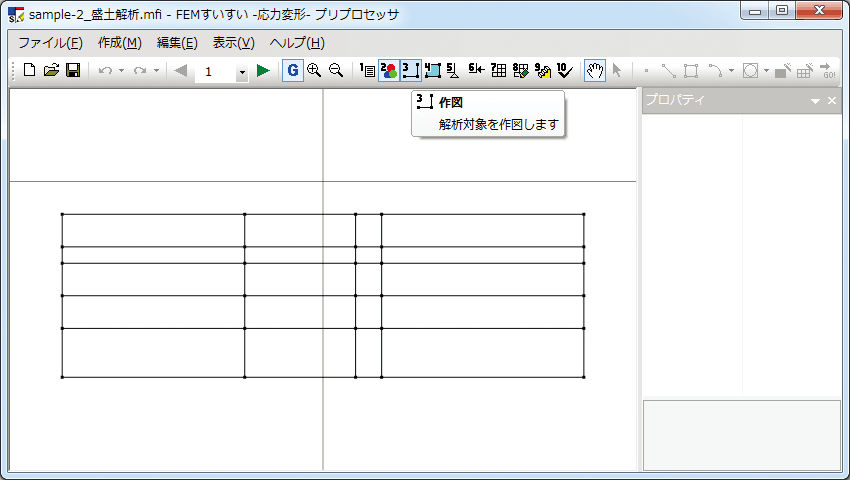Minimize the FEMすいすい window
Viewport: 850px width, 480px height.
[755, 11]
